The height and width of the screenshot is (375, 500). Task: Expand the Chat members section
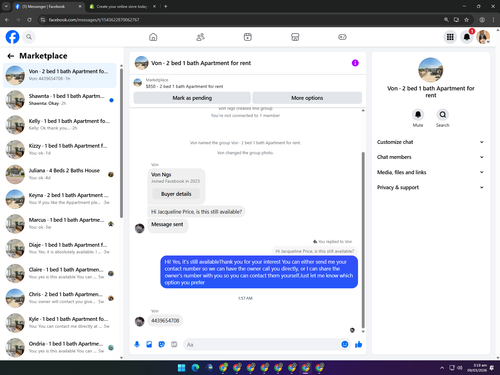[430, 157]
